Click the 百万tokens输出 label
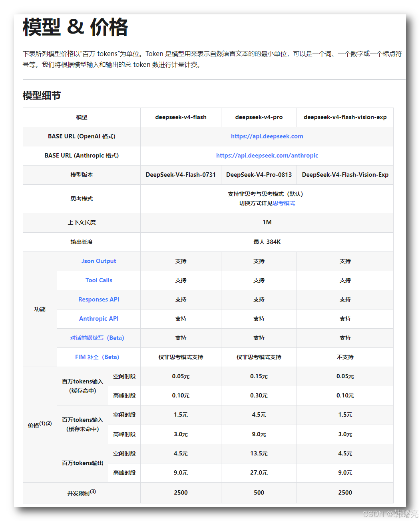The image size is (420, 521). (82, 463)
